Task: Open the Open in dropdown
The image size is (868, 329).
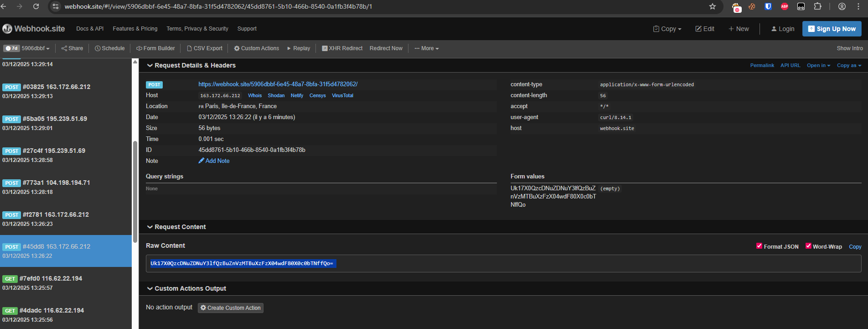Action: coord(818,66)
